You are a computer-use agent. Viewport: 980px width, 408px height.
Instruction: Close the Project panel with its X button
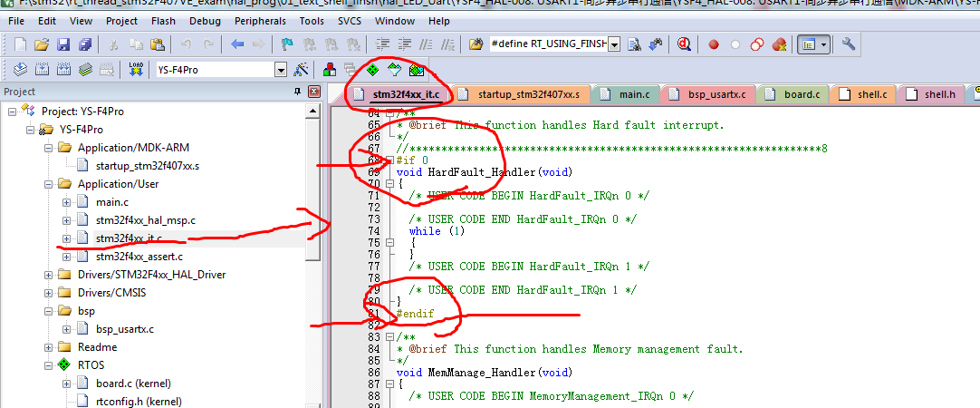pos(313,92)
